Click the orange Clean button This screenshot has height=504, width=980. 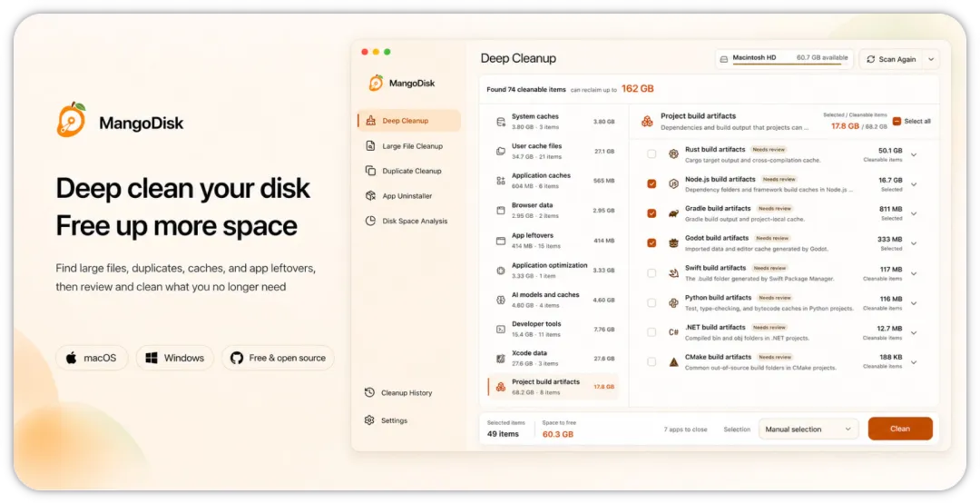900,429
